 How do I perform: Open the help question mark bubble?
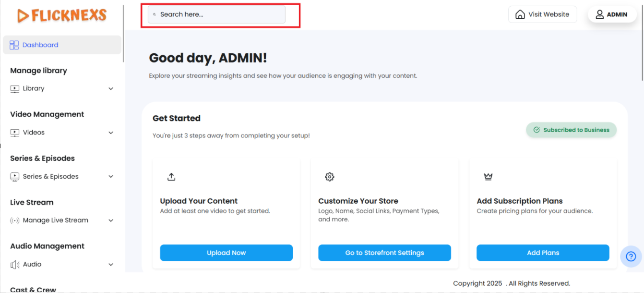pos(631,256)
